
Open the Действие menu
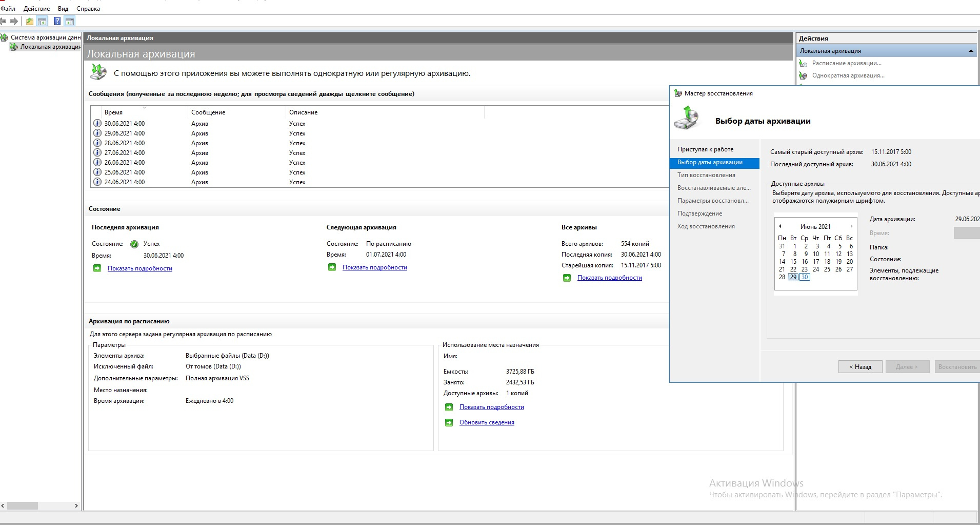pos(36,9)
